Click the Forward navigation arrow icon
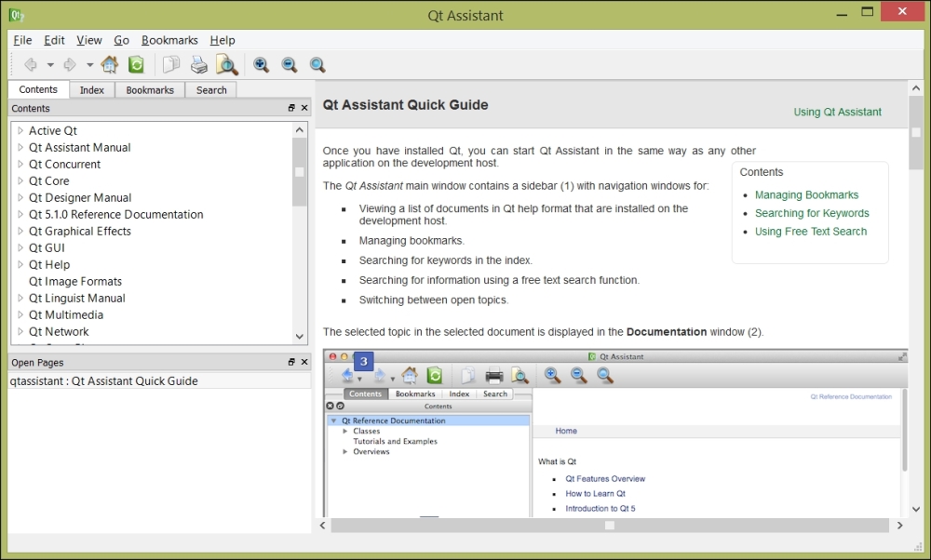The width and height of the screenshot is (931, 560). pos(70,65)
